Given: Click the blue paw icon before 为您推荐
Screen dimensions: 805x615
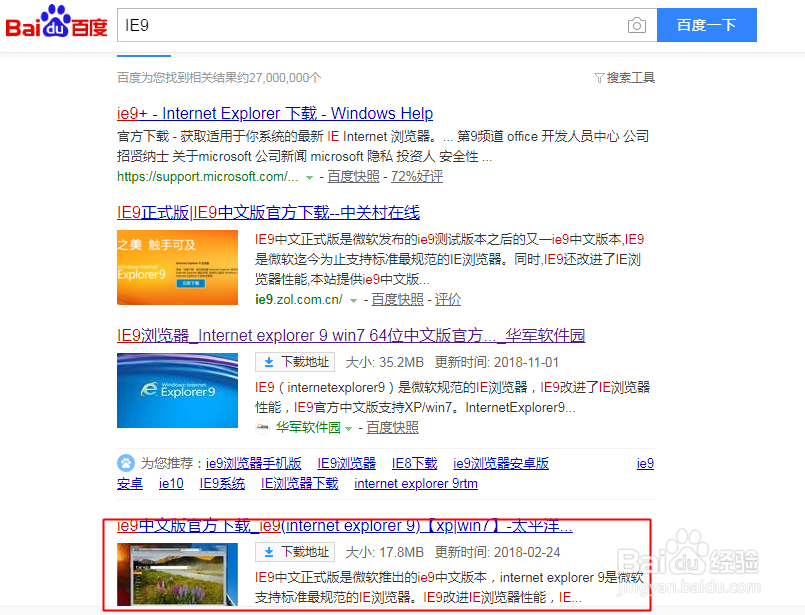Looking at the screenshot, I should (124, 463).
